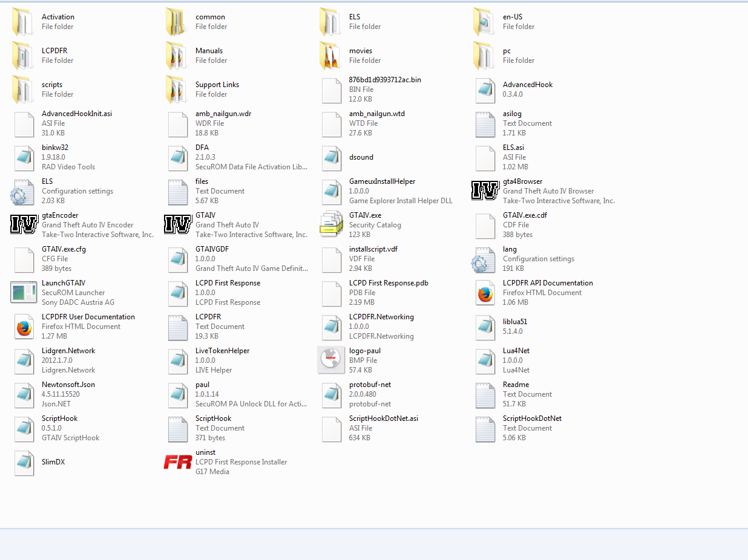Viewport: 748px width, 560px height.
Task: Click the "ScriptHookDotNet" text document name
Action: [x=533, y=418]
